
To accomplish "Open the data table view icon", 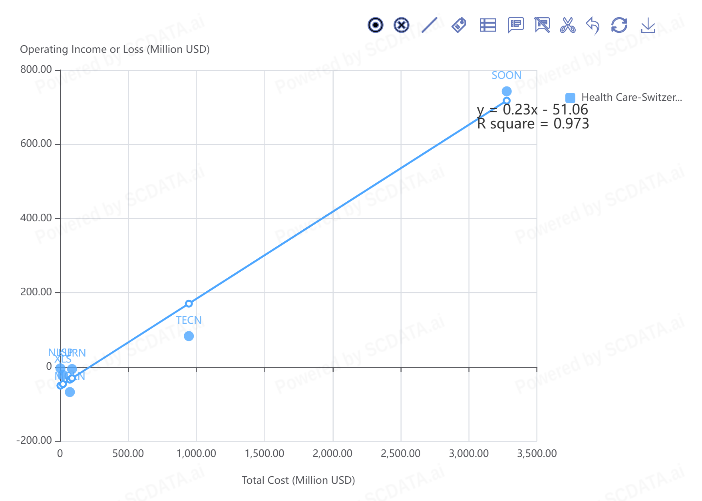I will point(488,25).
